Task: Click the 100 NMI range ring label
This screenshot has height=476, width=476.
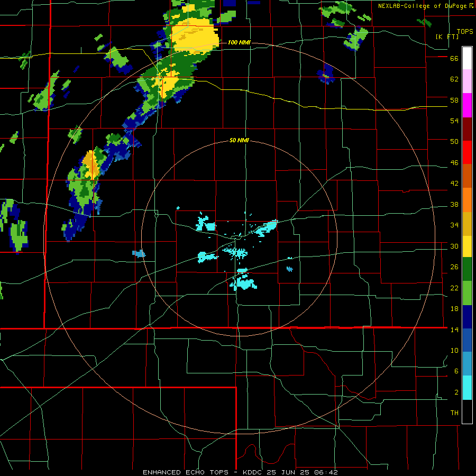Action: [x=239, y=42]
